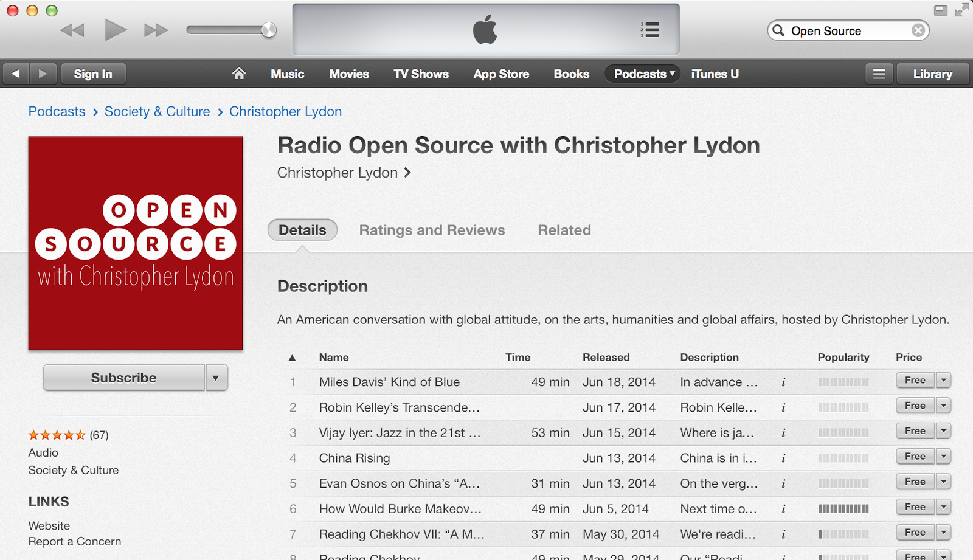Expand price options for Burke Makeov… episode

[x=943, y=507]
